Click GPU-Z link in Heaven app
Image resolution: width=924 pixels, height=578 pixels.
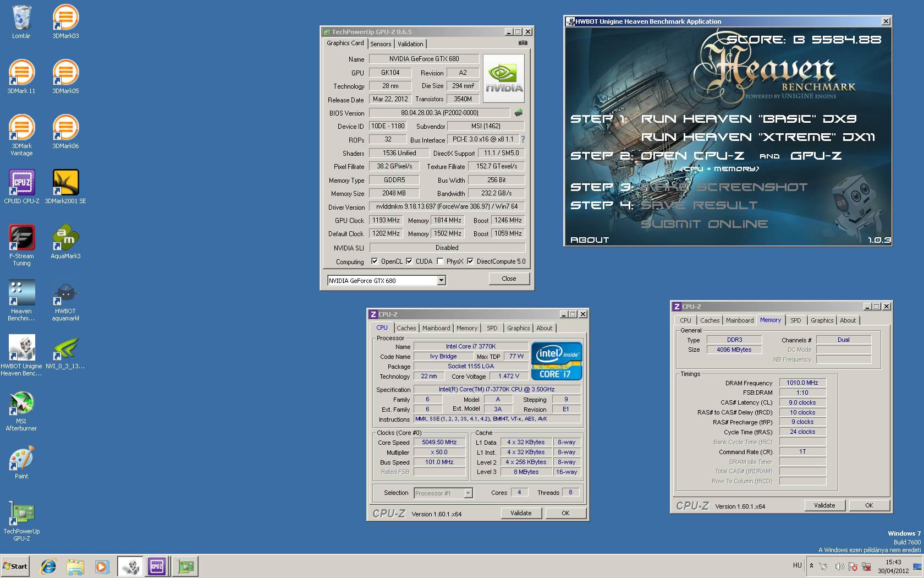[x=816, y=156]
